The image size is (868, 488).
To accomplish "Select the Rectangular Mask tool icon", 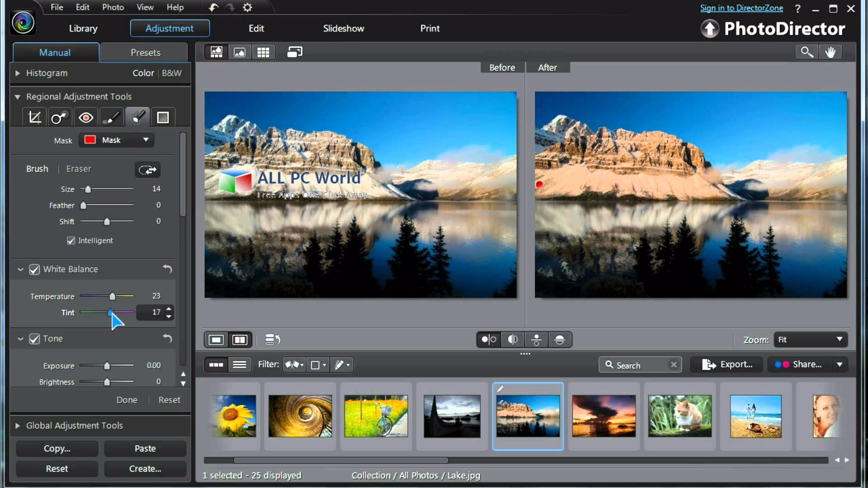I will (x=163, y=117).
